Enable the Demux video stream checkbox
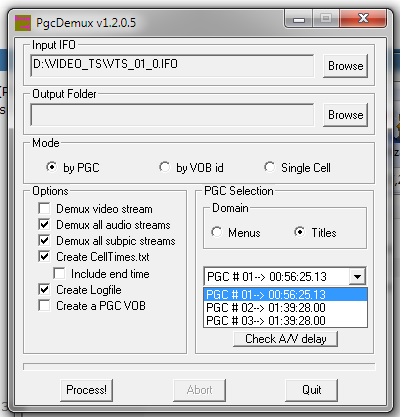The height and width of the screenshot is (417, 401). pos(44,209)
